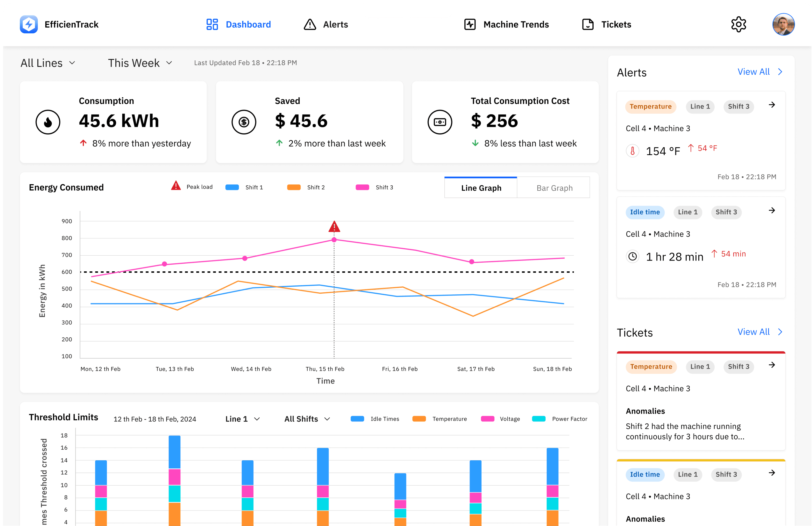Viewport: 812px width, 526px height.
Task: Open the All Shifts dropdown
Action: click(307, 419)
